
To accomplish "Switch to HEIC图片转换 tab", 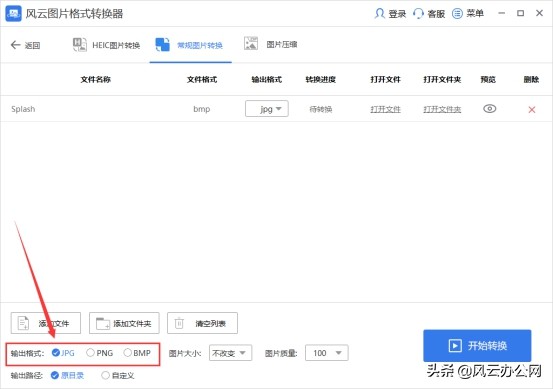I will [x=107, y=45].
